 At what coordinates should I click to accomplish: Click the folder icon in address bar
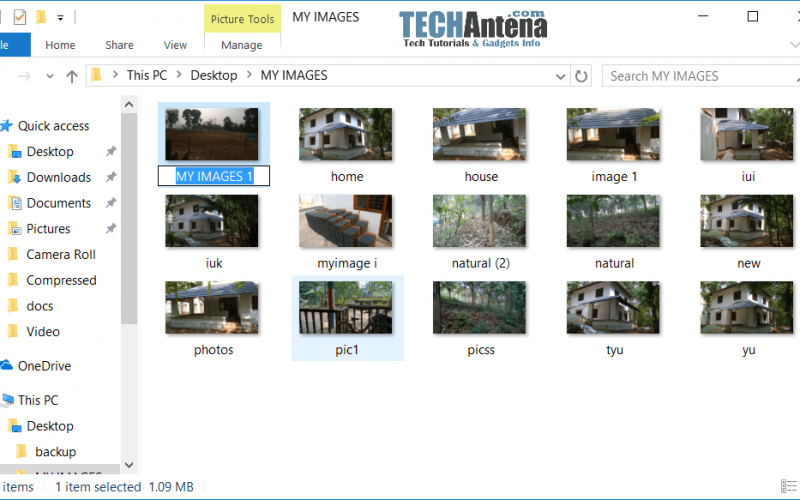point(96,76)
